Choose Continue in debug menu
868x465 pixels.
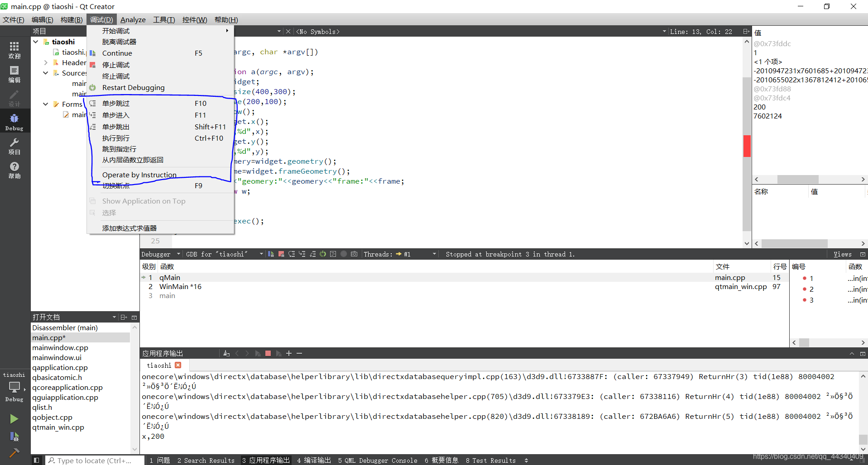(160, 53)
